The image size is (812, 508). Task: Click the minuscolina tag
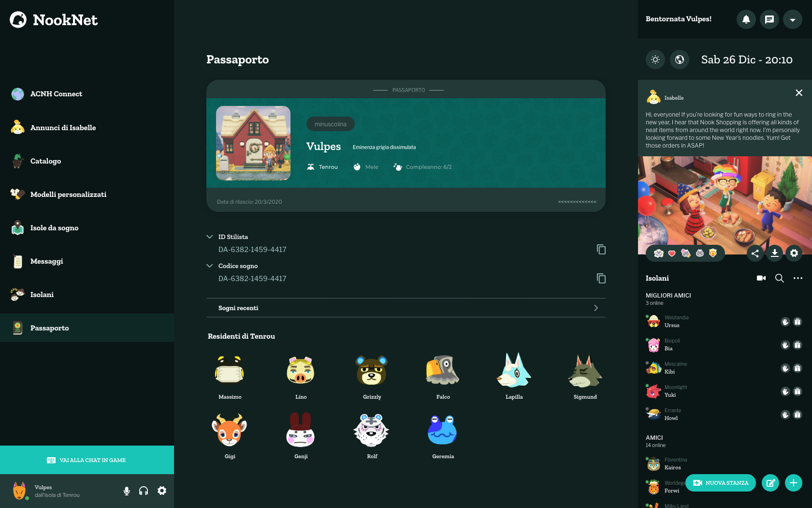point(331,124)
